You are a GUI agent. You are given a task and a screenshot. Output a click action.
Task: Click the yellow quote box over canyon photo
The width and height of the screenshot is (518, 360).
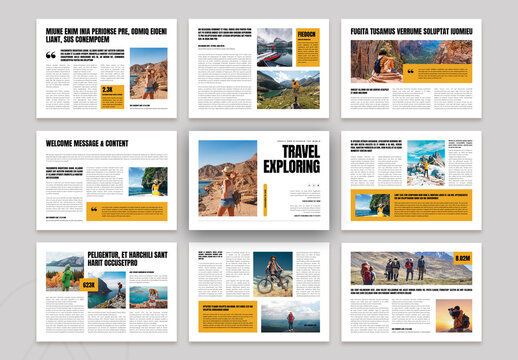tap(437, 73)
